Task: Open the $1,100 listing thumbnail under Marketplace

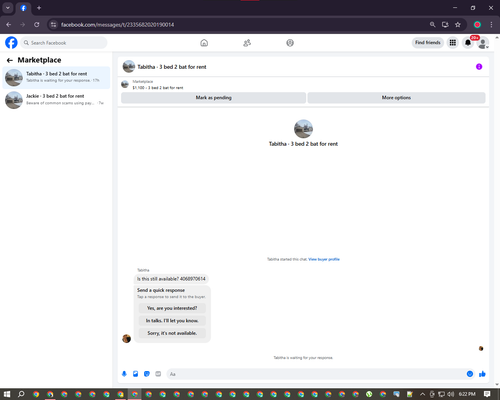Action: [125, 84]
